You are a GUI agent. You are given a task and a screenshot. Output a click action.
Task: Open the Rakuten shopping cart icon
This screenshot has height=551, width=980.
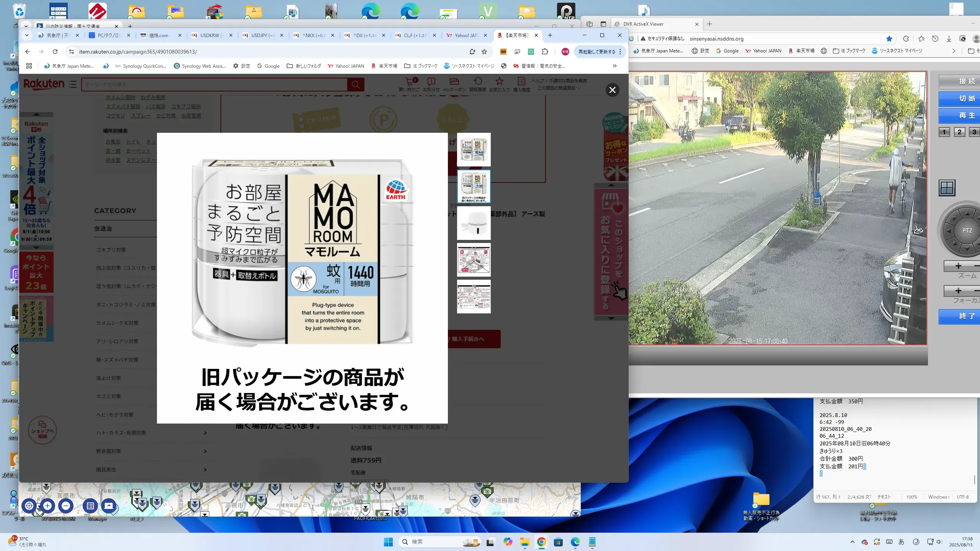click(410, 82)
